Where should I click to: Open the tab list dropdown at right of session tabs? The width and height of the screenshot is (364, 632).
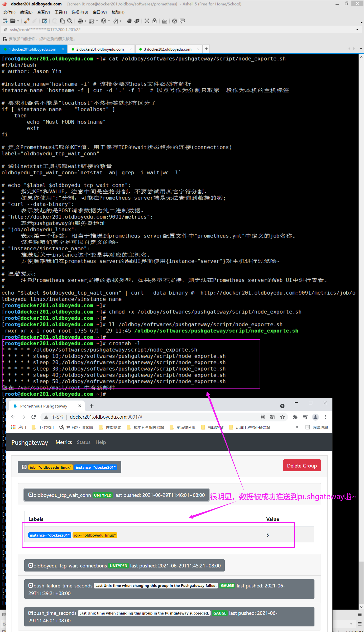tap(361, 49)
